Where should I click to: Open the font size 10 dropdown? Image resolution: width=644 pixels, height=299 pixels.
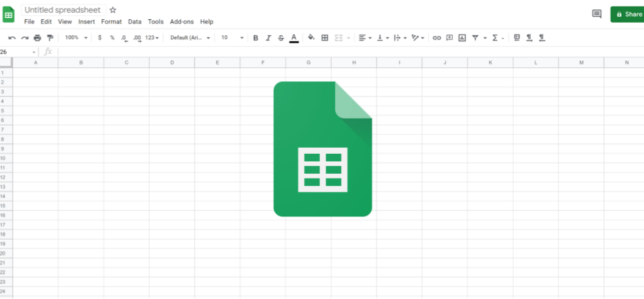[232, 38]
